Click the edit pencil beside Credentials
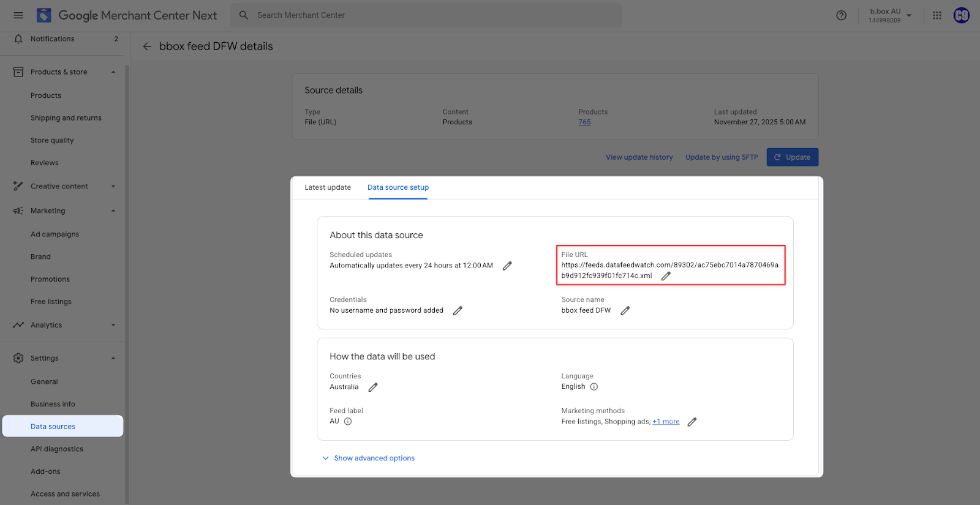Screen dimensions: 980x505 pos(458,311)
